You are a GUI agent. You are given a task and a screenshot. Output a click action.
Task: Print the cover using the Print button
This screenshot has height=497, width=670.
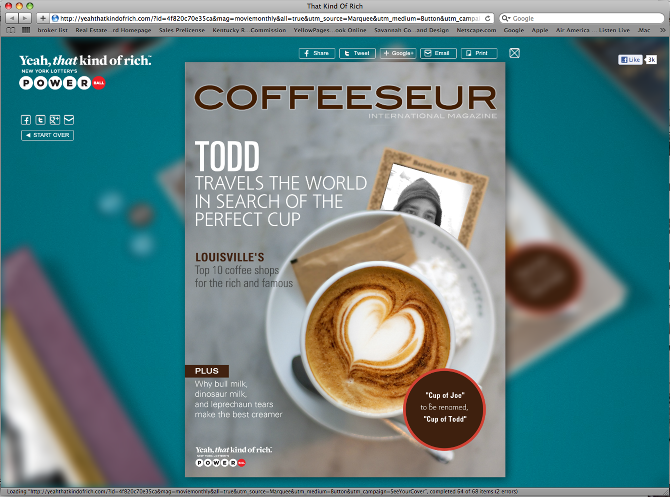[478, 53]
